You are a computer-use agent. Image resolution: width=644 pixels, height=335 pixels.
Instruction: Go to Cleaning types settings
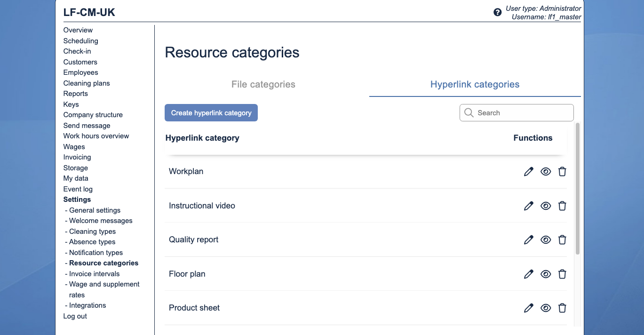click(92, 231)
